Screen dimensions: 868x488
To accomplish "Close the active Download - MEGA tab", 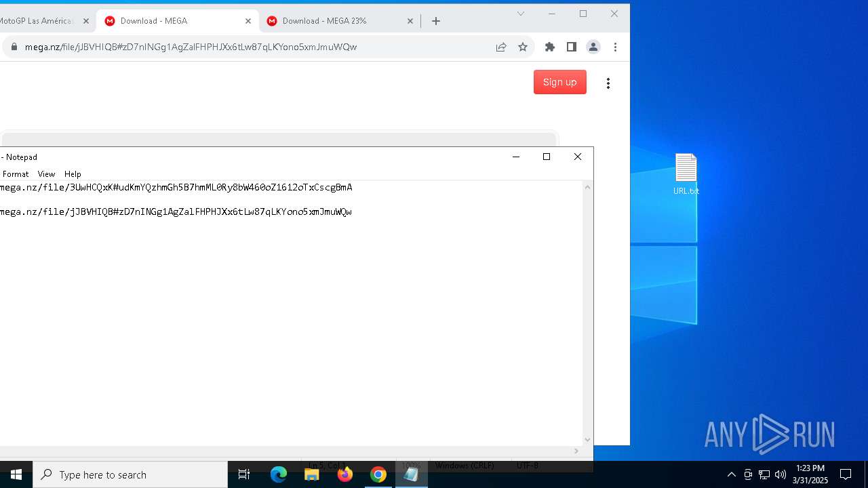I will pyautogui.click(x=248, y=21).
